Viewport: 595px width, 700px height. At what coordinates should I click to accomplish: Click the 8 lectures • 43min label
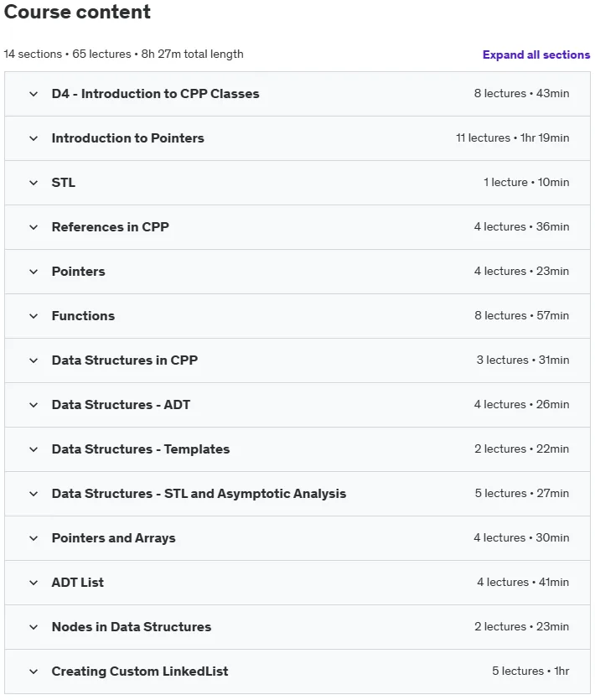click(x=521, y=93)
